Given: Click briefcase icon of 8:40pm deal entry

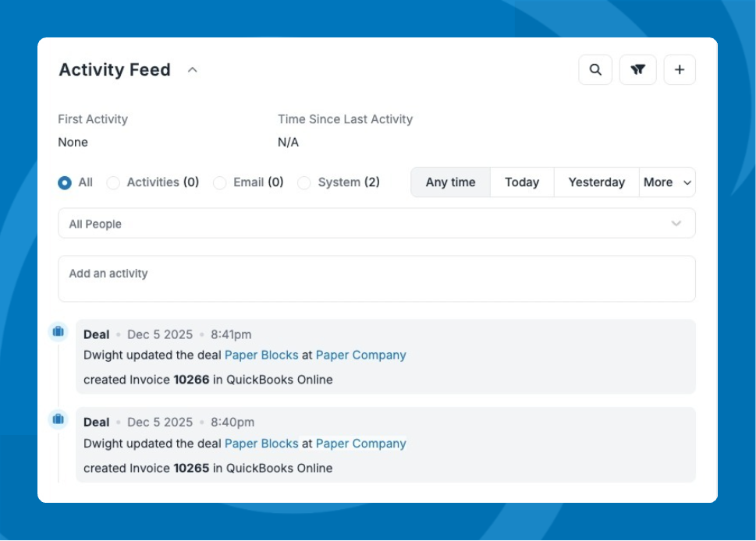Looking at the screenshot, I should [x=59, y=419].
